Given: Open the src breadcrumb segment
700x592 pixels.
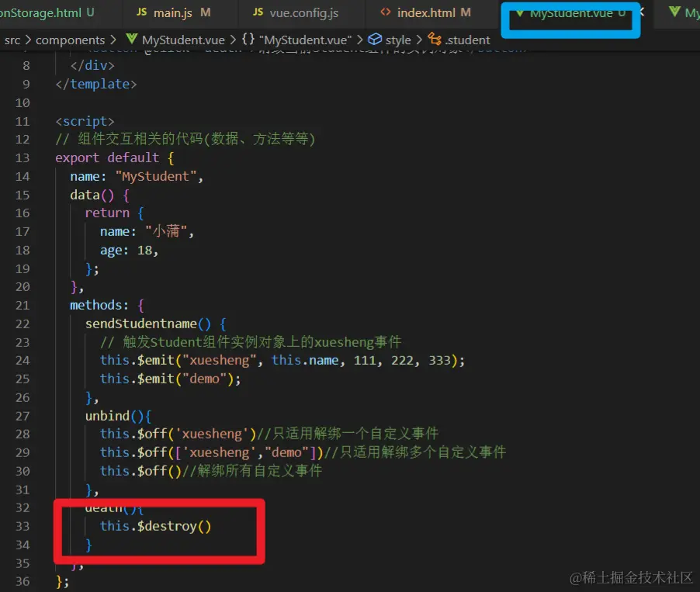Looking at the screenshot, I should (12, 40).
